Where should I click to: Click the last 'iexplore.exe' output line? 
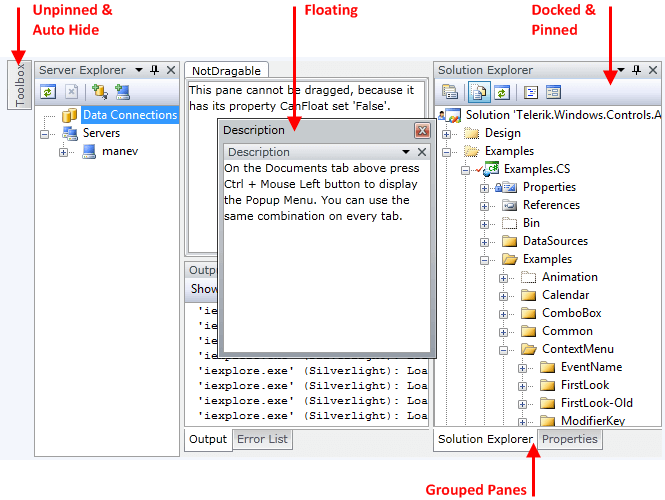313,416
